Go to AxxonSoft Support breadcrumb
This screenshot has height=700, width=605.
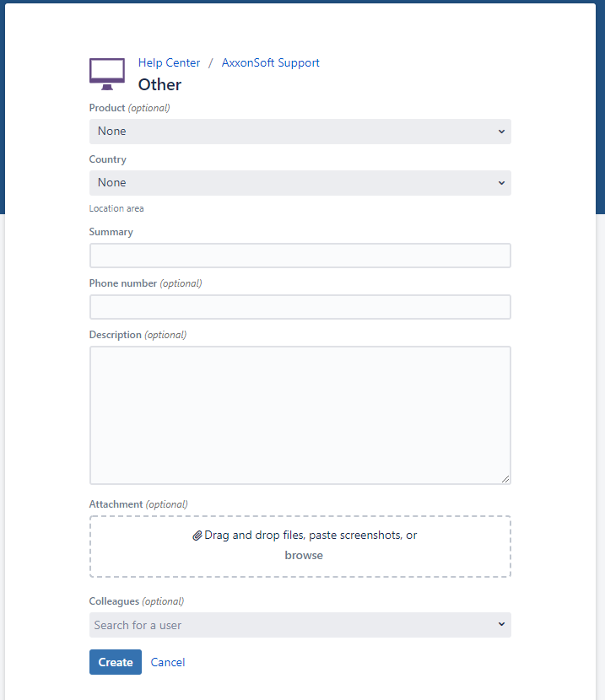[270, 62]
